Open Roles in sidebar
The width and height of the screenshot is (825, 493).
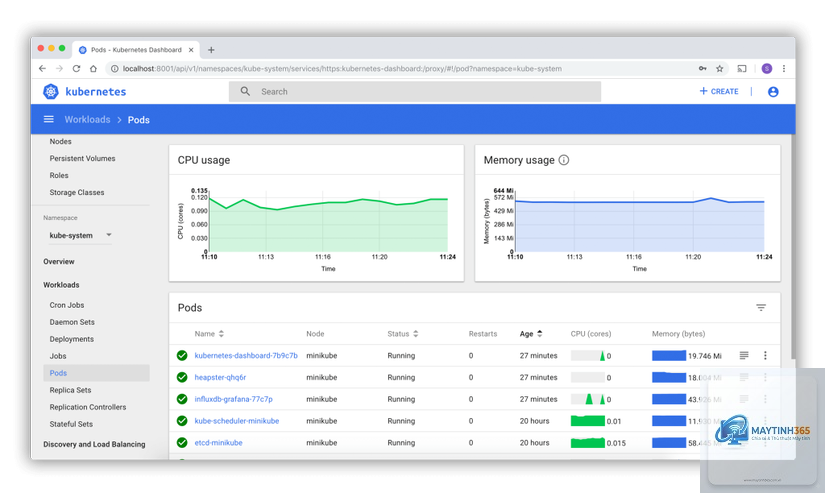click(x=59, y=175)
